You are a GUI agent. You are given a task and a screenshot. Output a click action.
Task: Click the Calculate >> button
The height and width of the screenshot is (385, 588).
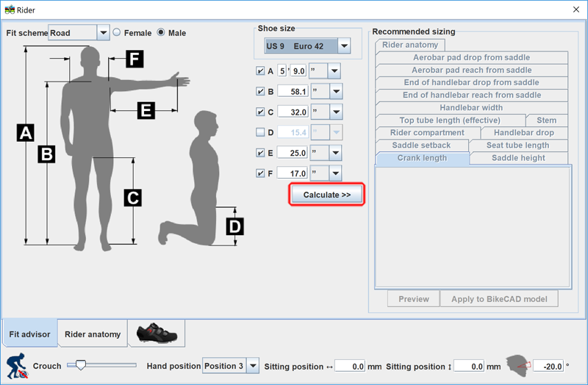326,195
